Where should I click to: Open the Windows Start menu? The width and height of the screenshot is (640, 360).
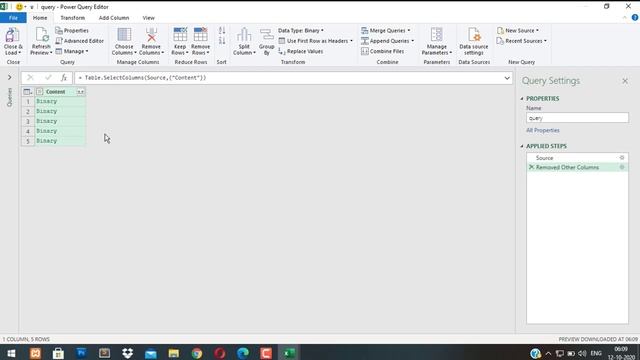pyautogui.click(x=11, y=353)
